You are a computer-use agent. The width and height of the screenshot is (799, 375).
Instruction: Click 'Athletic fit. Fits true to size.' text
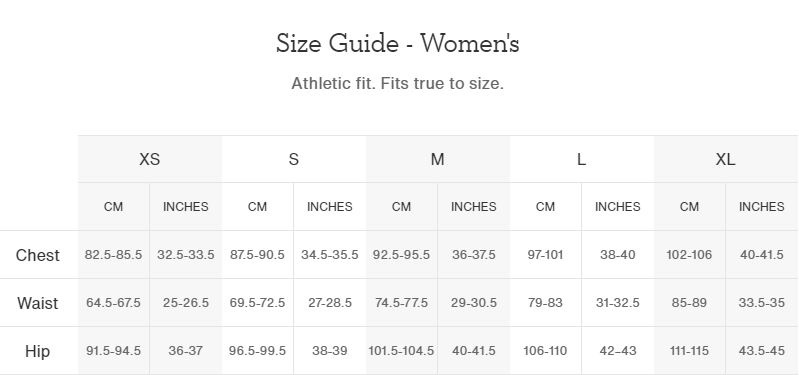click(x=397, y=84)
